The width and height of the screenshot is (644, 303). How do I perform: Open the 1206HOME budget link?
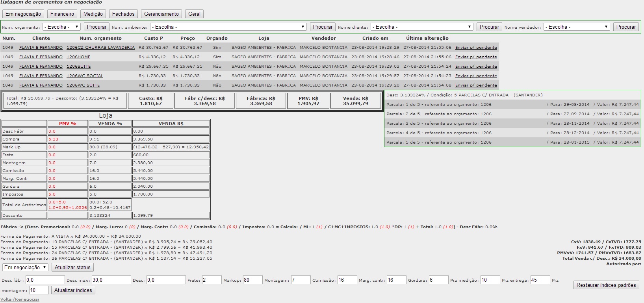coord(78,57)
